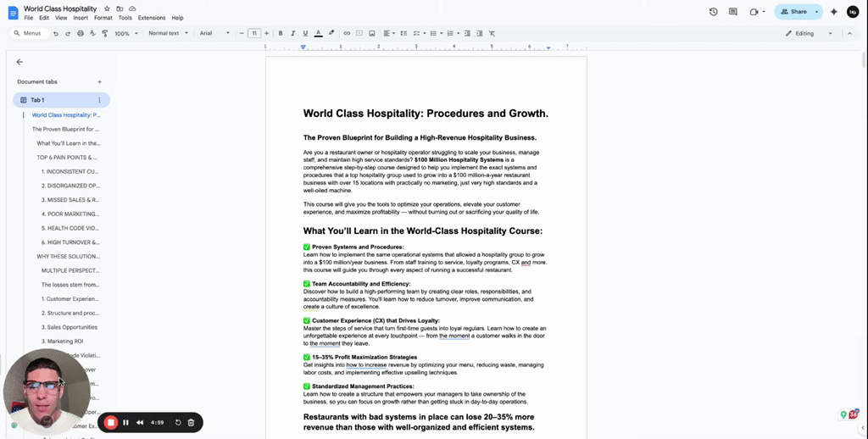Click the Decrease indent icon
This screenshot has width=868, height=439.
click(467, 33)
